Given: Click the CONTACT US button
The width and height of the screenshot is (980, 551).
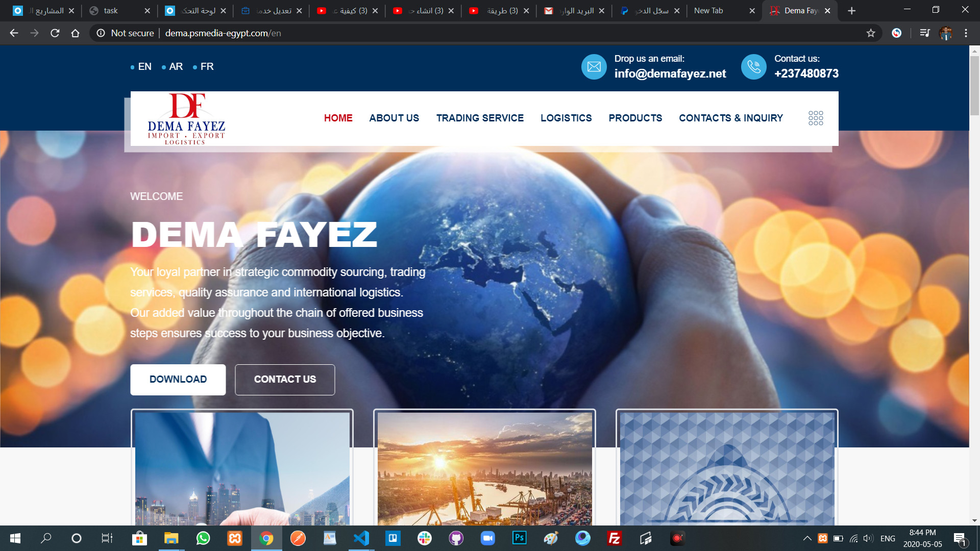Looking at the screenshot, I should coord(285,380).
